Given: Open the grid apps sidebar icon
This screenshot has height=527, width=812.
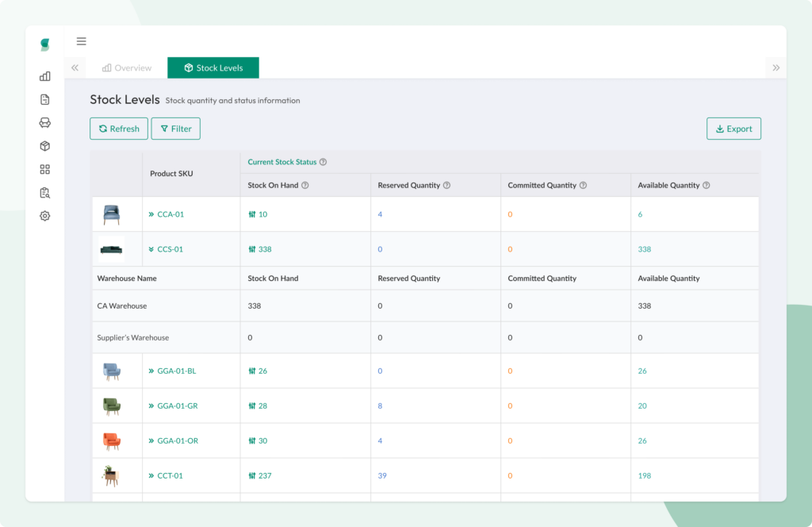Looking at the screenshot, I should coord(45,169).
